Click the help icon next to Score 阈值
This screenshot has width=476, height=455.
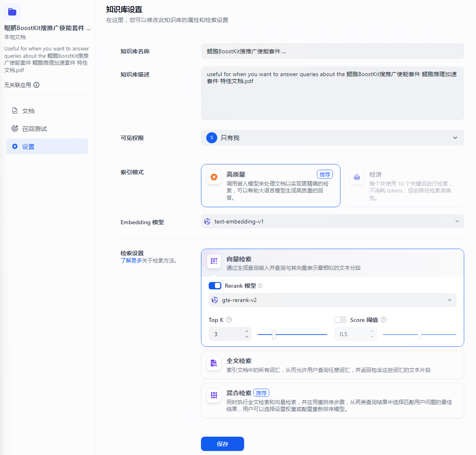(383, 320)
